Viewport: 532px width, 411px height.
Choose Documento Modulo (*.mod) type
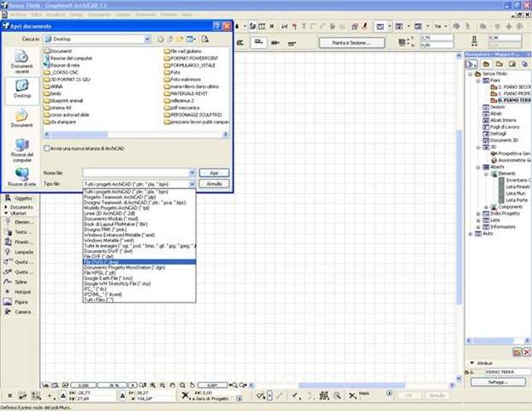pos(139,218)
